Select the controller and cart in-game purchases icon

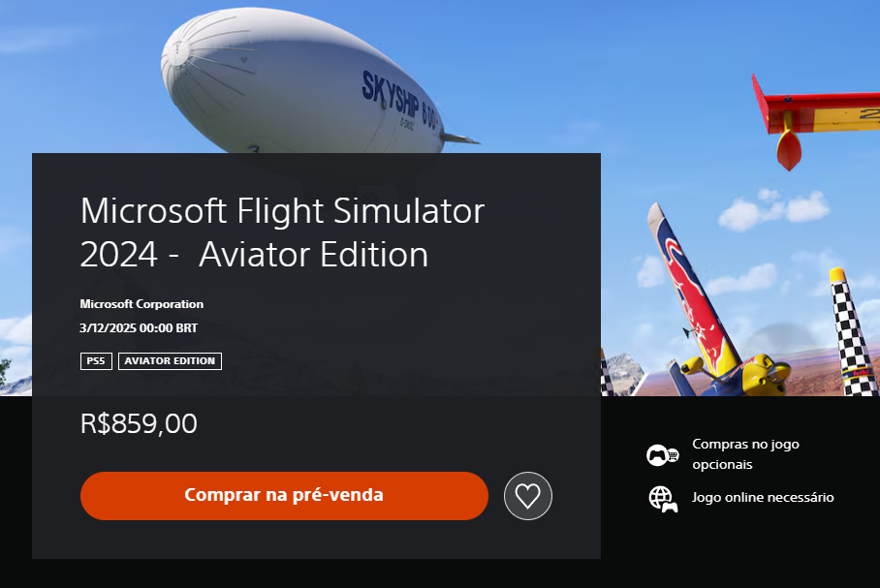pyautogui.click(x=662, y=454)
